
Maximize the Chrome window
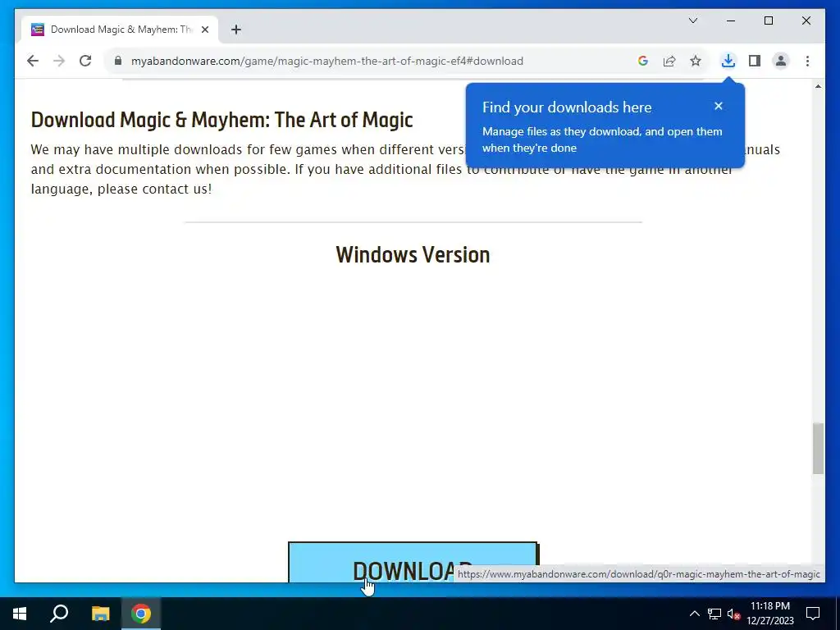[768, 21]
